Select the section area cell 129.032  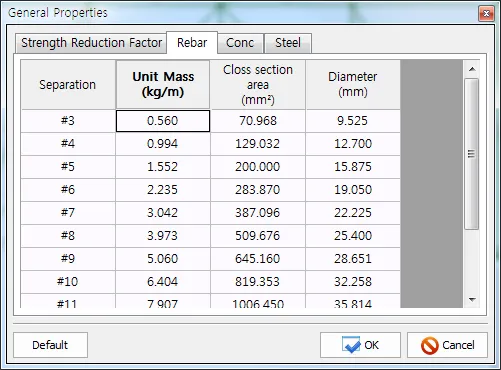tap(258, 144)
